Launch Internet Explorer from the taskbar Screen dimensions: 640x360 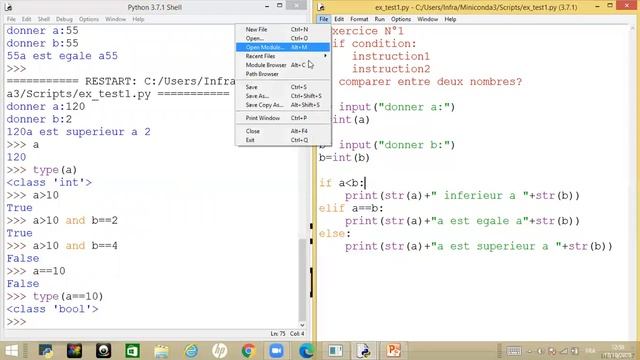pos(191,351)
